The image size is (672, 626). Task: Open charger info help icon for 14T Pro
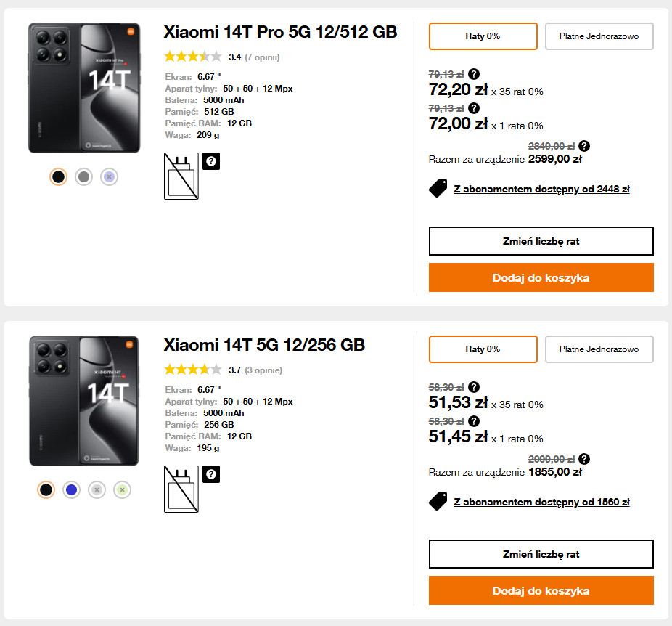click(x=211, y=161)
